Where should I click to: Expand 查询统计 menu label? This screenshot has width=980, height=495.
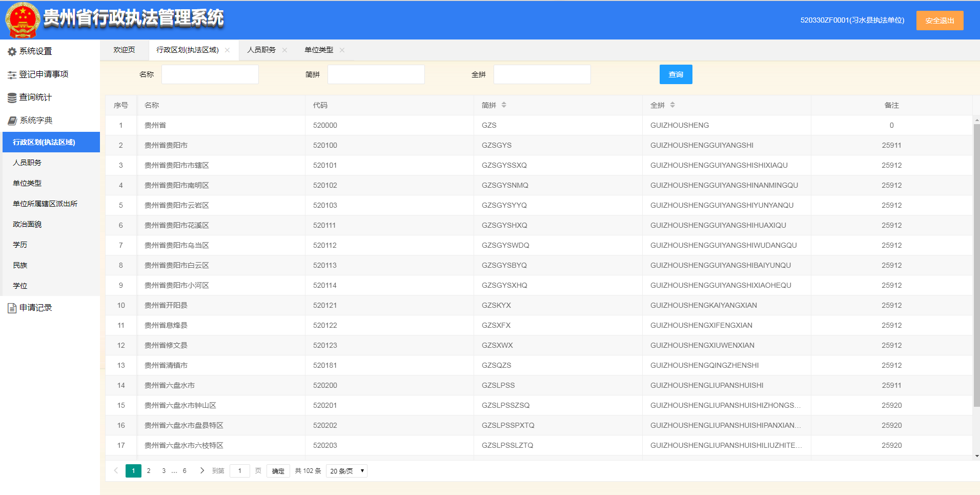click(x=35, y=97)
